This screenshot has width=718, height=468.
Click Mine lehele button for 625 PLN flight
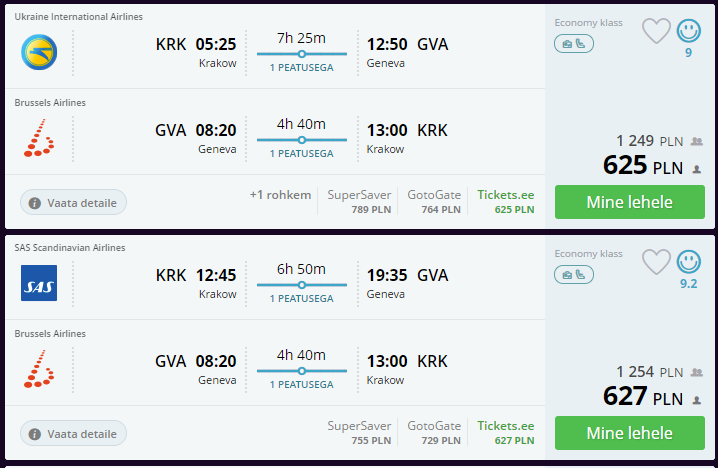point(630,202)
